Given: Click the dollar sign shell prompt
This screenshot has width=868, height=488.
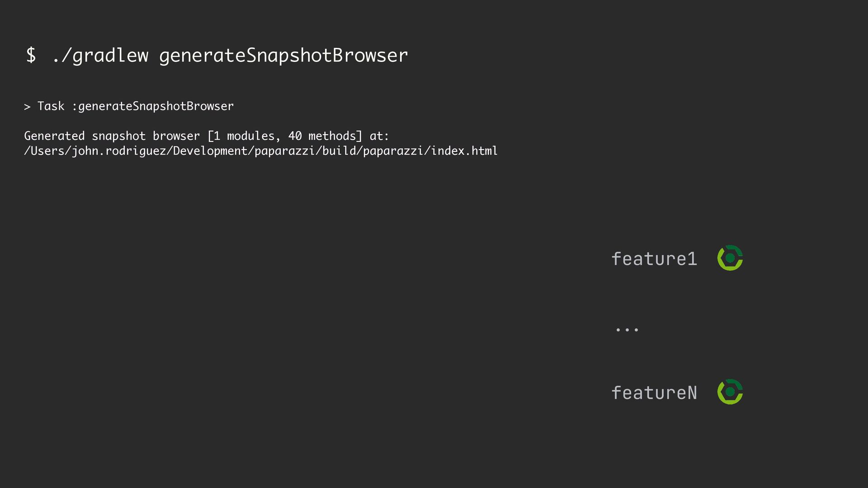Looking at the screenshot, I should click(31, 55).
